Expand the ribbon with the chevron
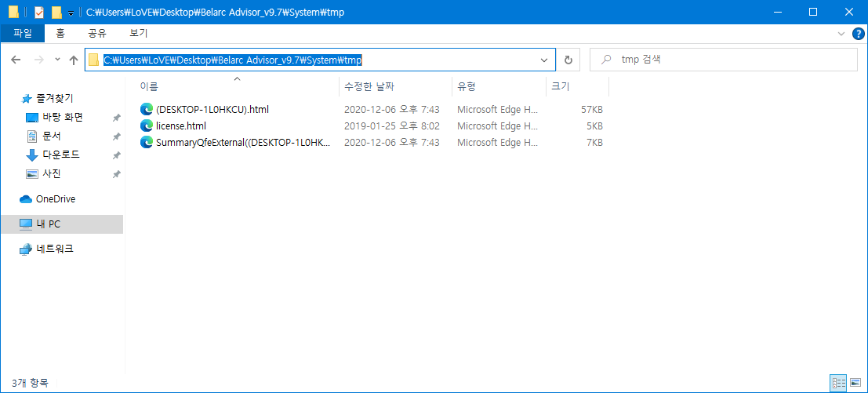 point(841,34)
